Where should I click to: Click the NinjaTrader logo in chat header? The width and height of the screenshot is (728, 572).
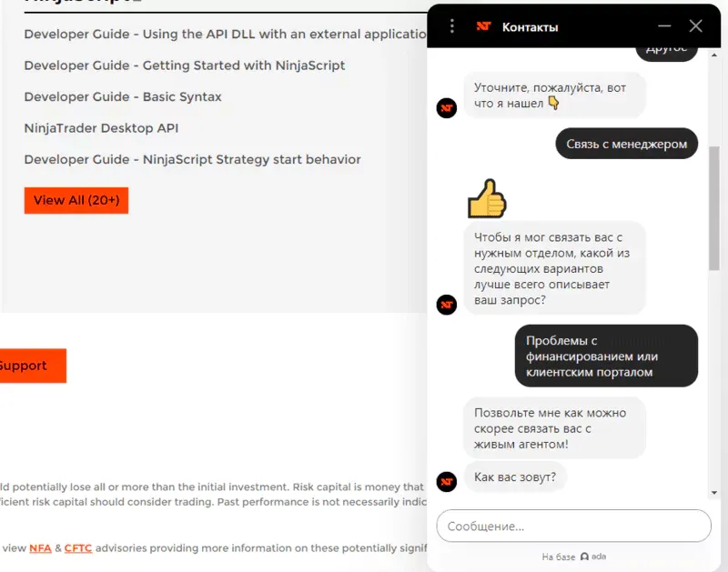(483, 26)
